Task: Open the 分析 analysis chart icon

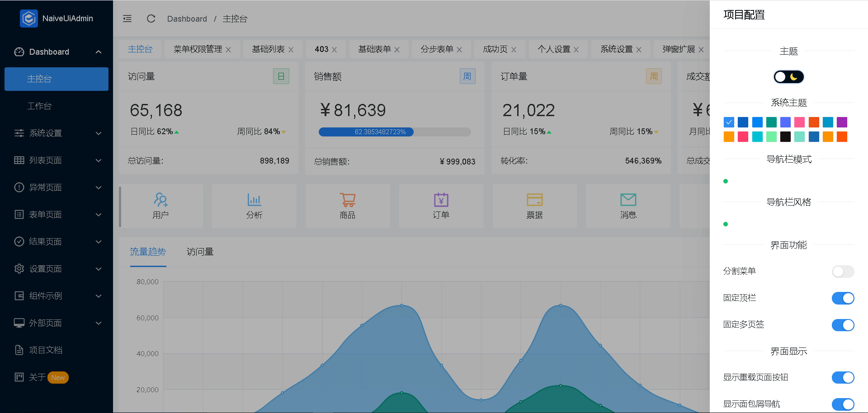Action: (x=254, y=200)
